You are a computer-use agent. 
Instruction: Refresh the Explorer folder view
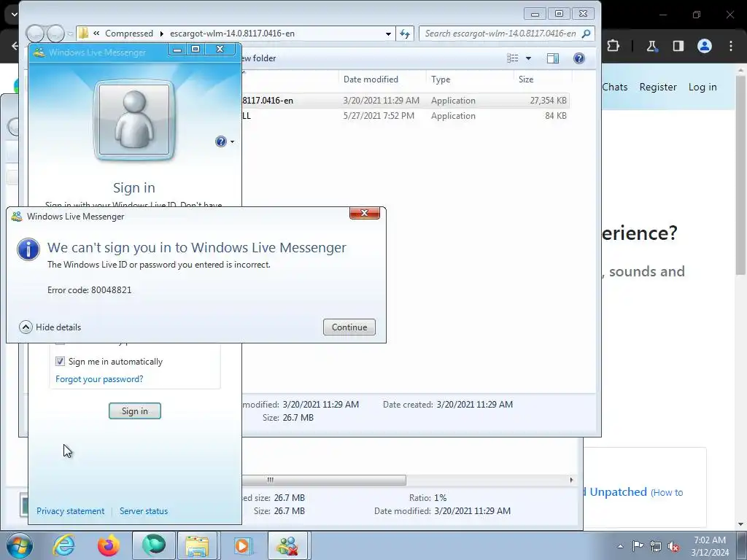pos(405,34)
